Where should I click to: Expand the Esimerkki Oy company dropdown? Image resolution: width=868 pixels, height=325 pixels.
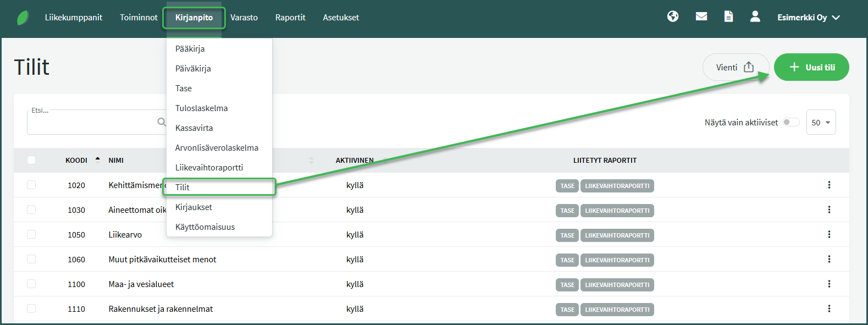[809, 18]
